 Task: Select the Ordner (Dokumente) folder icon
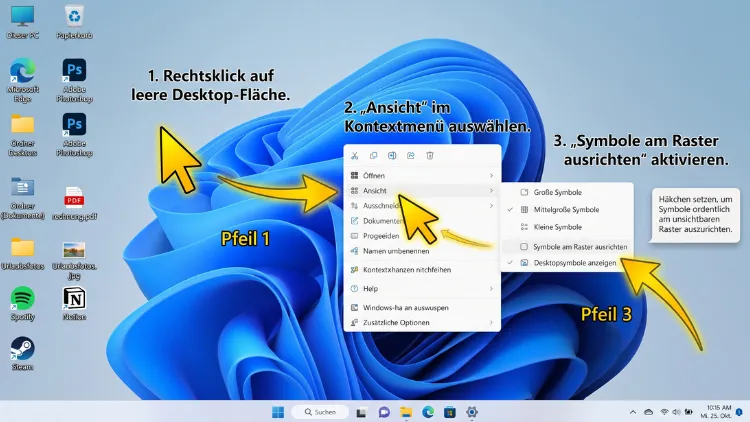coord(22,187)
